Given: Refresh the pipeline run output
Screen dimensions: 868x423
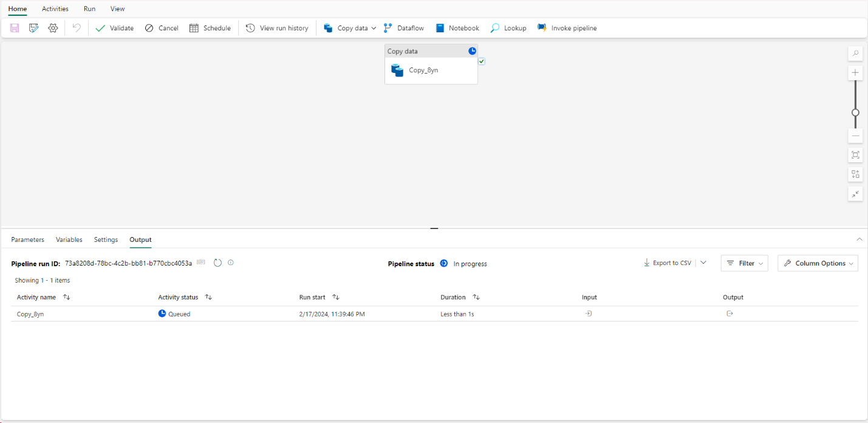Looking at the screenshot, I should point(217,263).
